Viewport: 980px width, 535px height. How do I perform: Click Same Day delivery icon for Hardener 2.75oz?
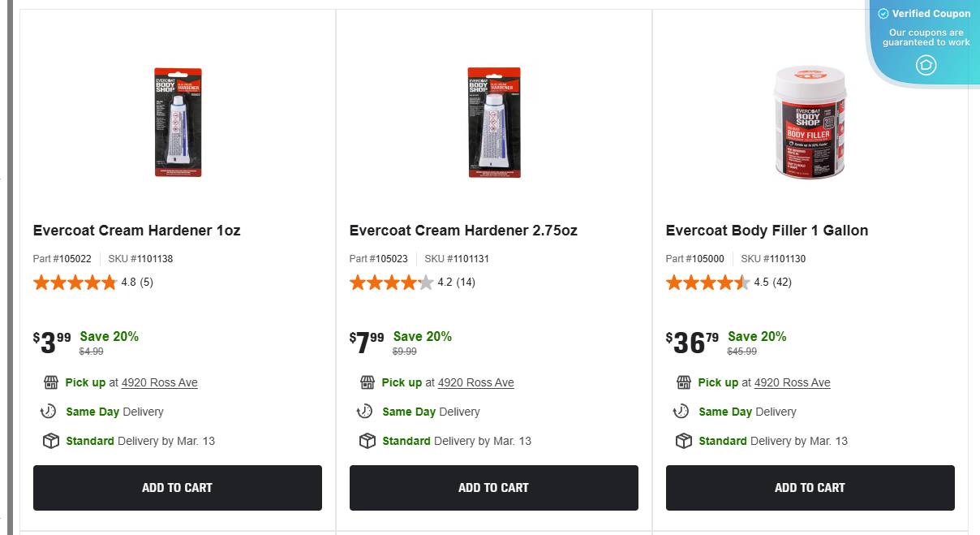[365, 412]
